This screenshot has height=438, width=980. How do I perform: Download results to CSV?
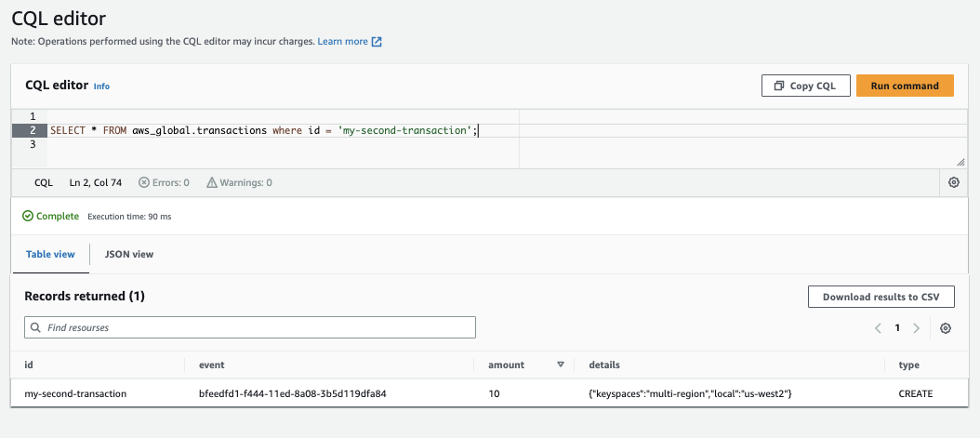pos(881,298)
